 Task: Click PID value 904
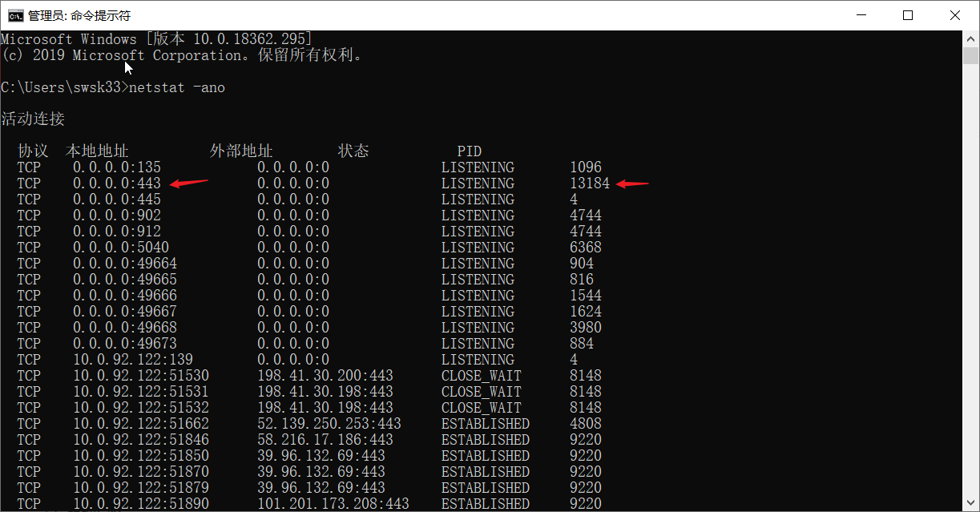tap(582, 264)
